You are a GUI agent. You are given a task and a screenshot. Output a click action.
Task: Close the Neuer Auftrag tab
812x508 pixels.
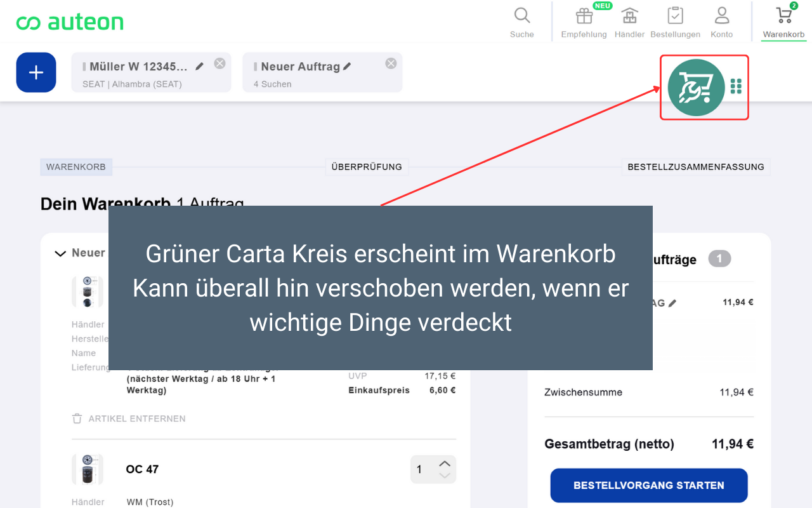391,63
